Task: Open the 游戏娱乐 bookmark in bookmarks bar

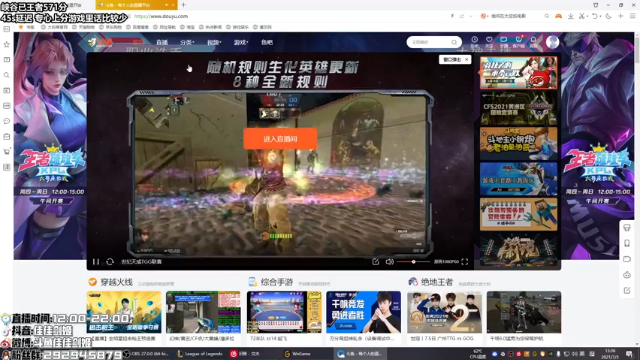Action: (238, 27)
